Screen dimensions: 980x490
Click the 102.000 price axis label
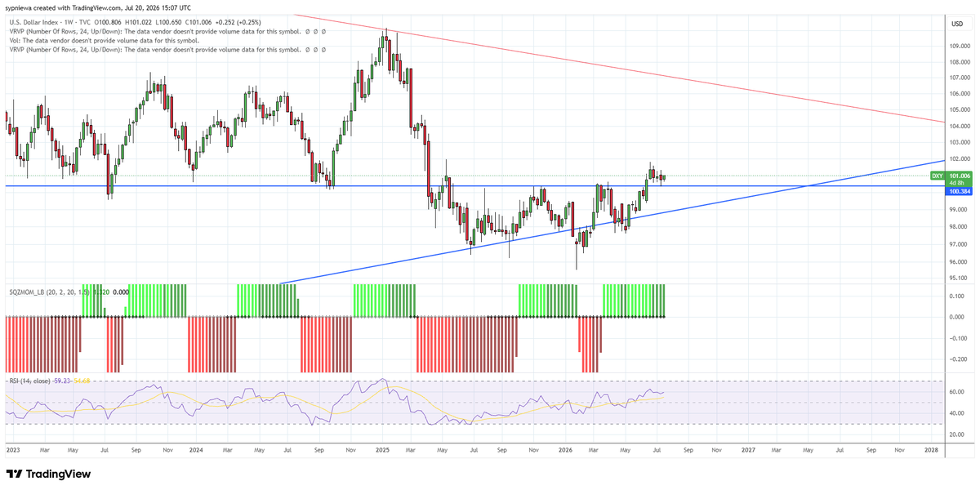[x=960, y=158]
